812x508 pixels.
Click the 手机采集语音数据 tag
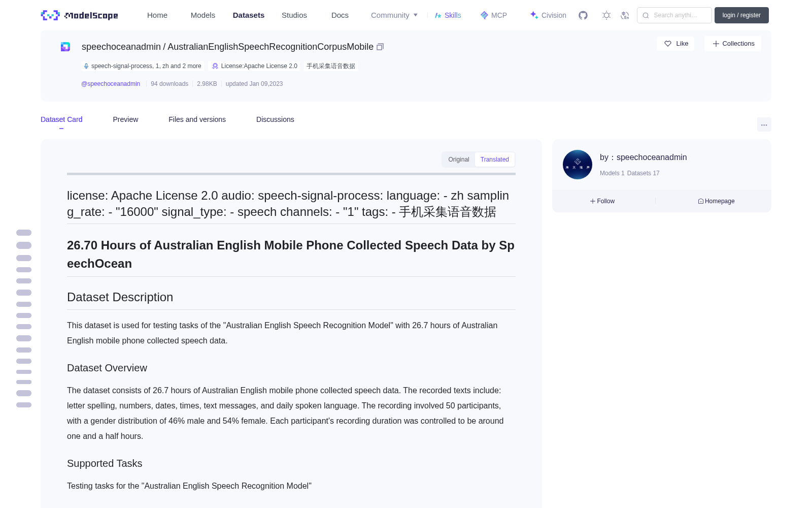tap(331, 66)
